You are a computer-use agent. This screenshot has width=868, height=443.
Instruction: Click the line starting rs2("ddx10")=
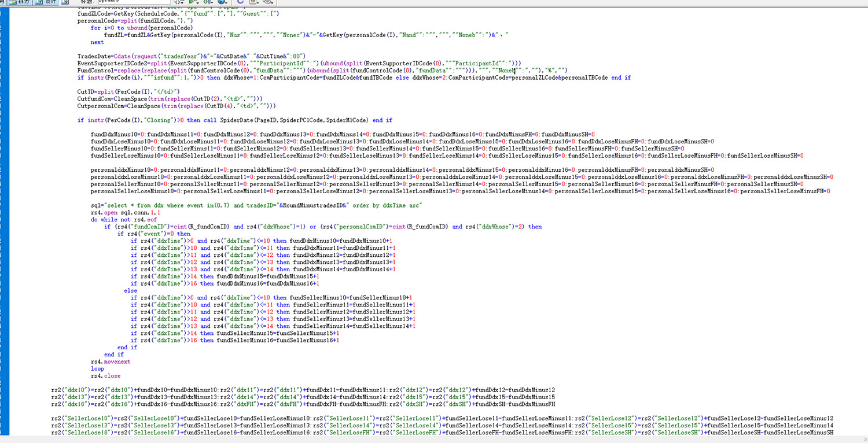click(303, 390)
